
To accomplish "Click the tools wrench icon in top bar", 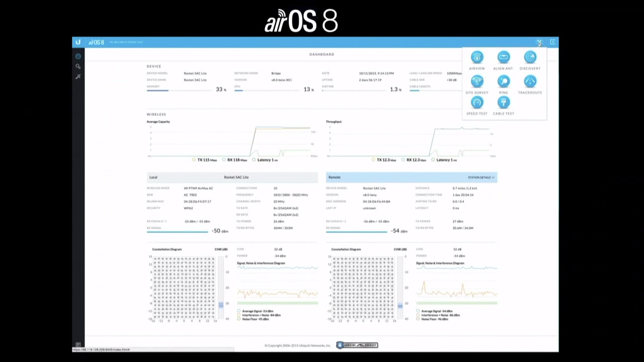I will tap(539, 42).
